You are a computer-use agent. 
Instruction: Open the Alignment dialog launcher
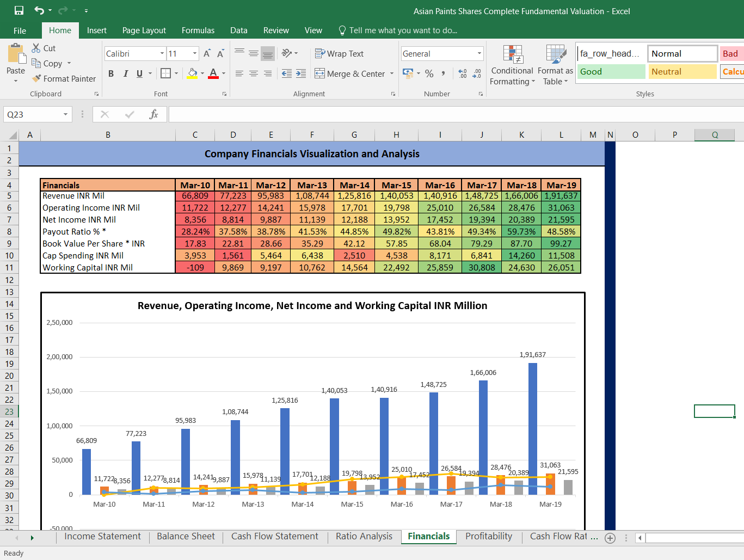tap(393, 94)
